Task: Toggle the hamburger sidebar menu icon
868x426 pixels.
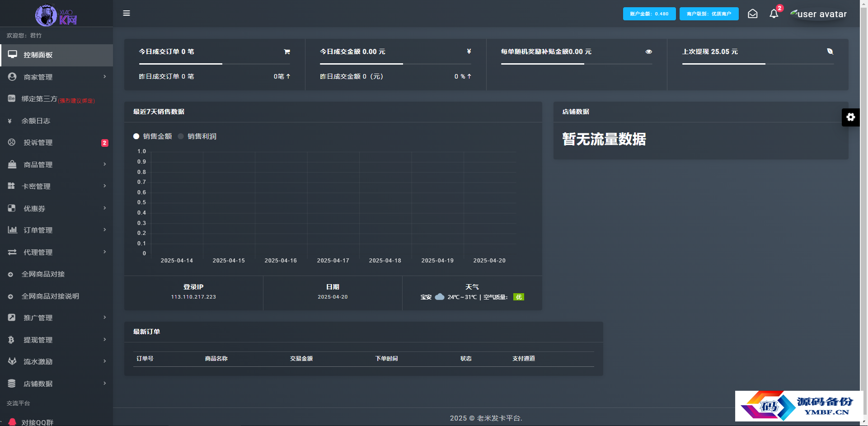Action: 127,13
